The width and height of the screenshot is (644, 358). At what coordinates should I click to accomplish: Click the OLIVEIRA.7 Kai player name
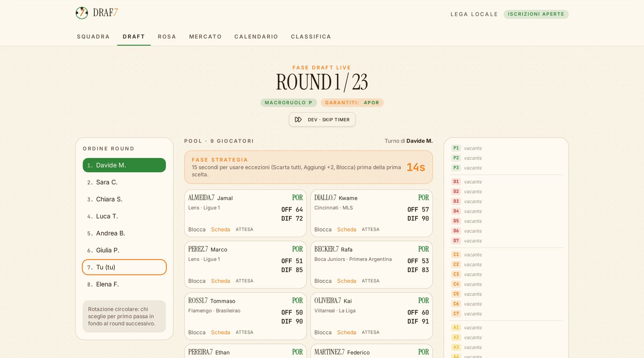333,301
